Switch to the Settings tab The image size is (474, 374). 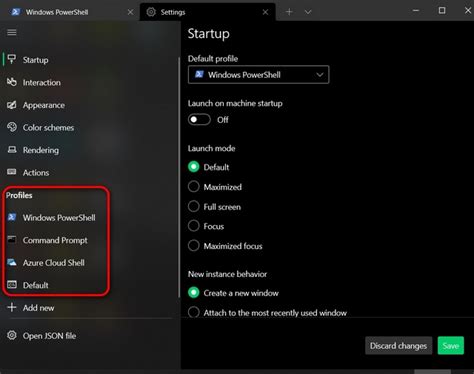207,12
